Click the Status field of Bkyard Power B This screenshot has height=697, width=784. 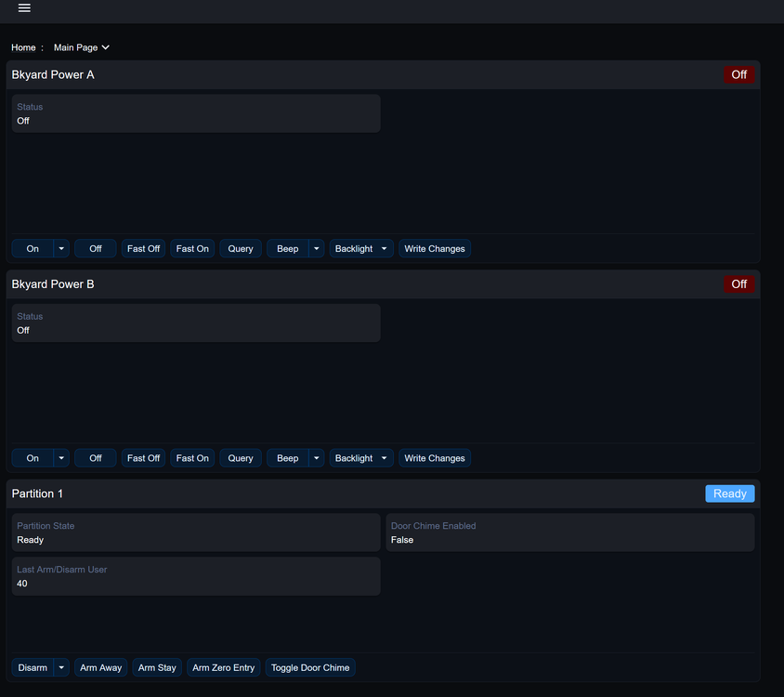click(196, 323)
